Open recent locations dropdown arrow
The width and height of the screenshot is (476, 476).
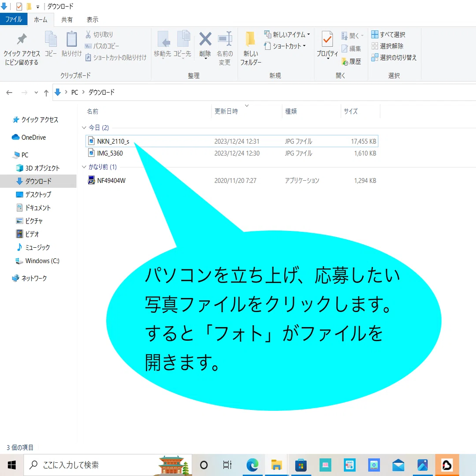pyautogui.click(x=36, y=93)
